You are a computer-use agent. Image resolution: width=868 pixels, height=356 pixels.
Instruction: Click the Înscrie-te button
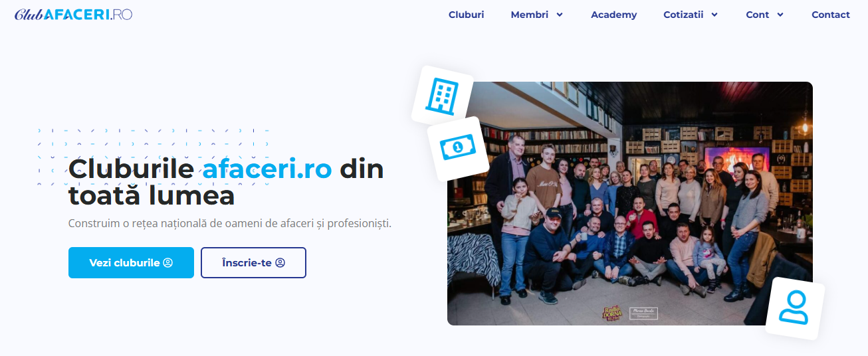(253, 262)
